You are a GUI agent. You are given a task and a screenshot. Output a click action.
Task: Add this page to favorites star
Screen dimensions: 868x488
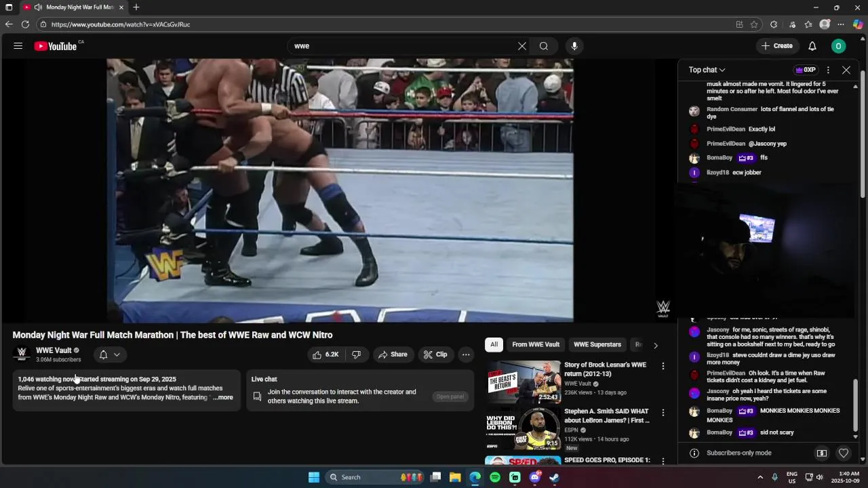click(754, 24)
